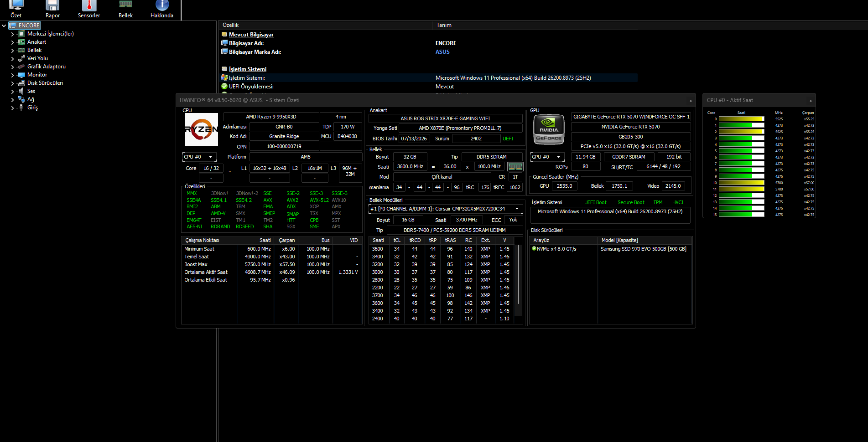The image size is (868, 442).
Task: Open the Sensörler thermometer icon
Action: 89,5
